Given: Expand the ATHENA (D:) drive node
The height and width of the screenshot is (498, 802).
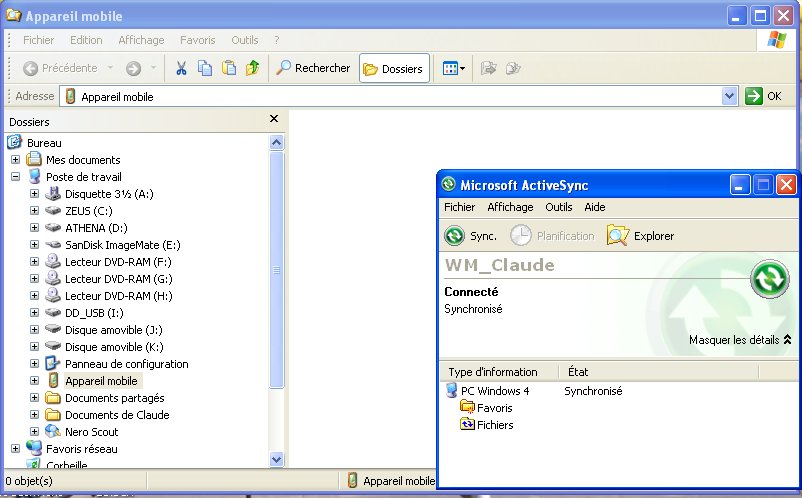Looking at the screenshot, I should click(34, 227).
